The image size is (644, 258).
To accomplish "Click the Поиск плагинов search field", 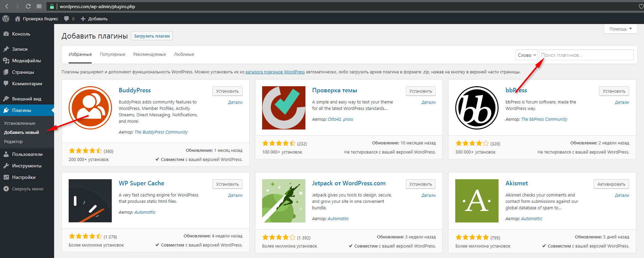I will tap(586, 55).
